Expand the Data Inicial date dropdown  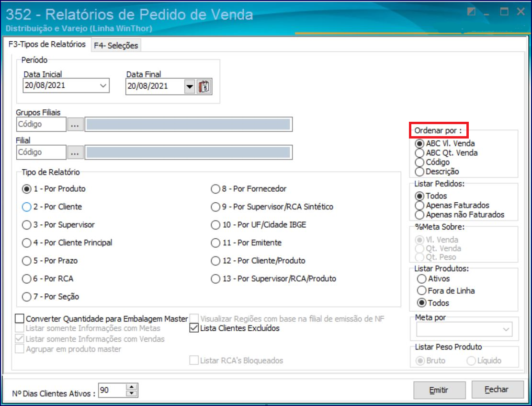[x=103, y=86]
